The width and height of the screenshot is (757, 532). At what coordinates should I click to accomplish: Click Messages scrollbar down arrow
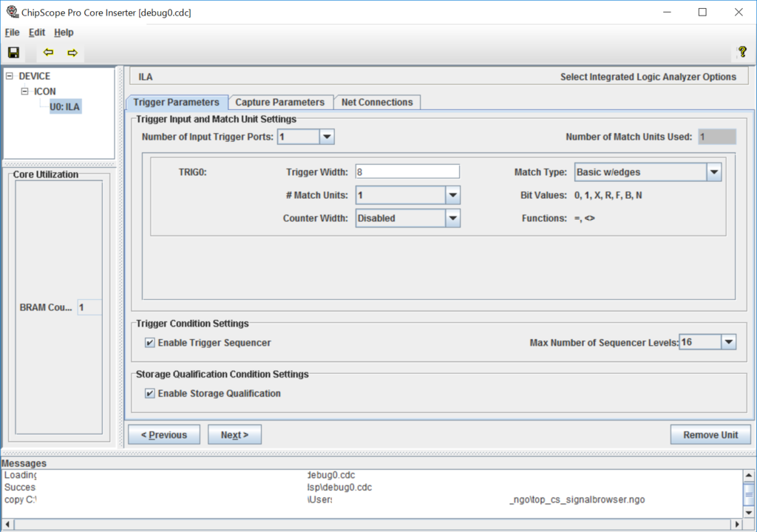pos(748,512)
